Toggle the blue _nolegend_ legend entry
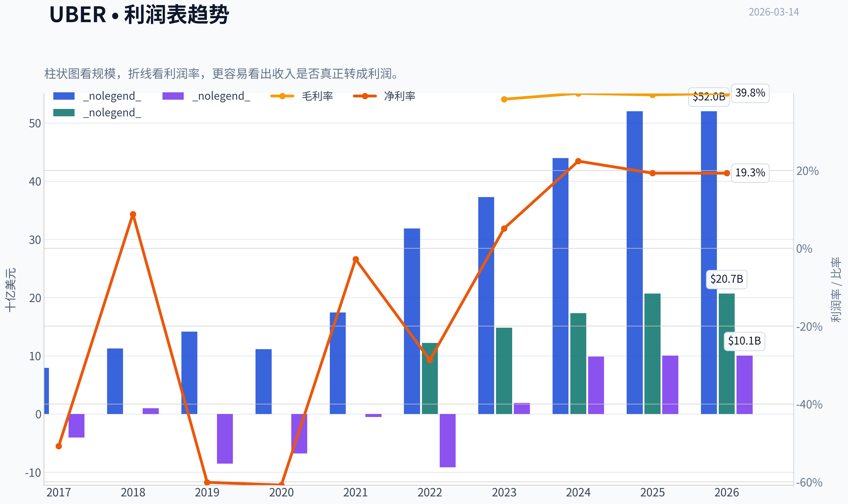848x504 pixels. 97,96
